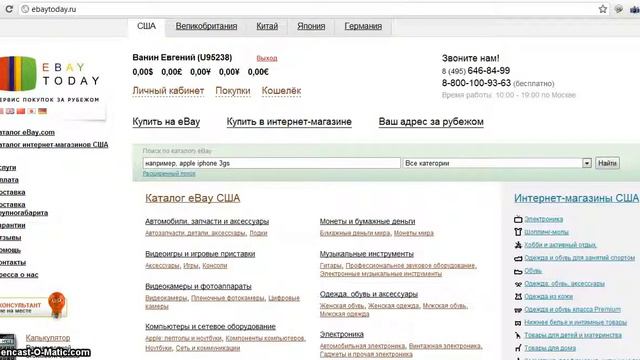
Task: Click chair icon beside Товары для дома
Action: coord(518,348)
